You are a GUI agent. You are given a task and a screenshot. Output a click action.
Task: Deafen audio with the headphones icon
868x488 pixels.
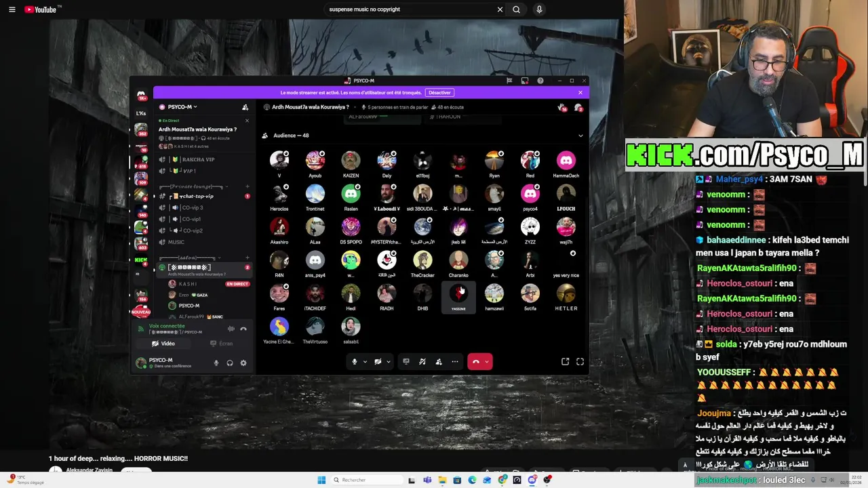pos(230,363)
